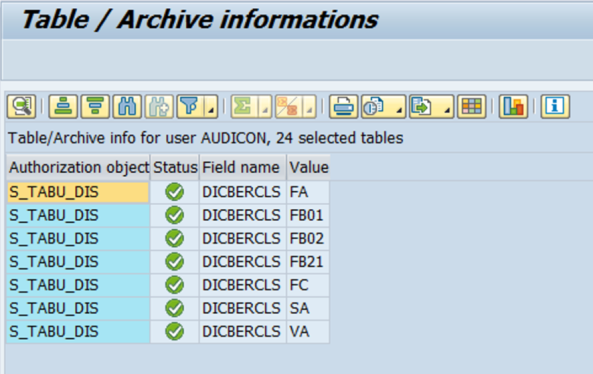Select the value FB02 cell
This screenshot has width=593, height=374.
[x=308, y=239]
